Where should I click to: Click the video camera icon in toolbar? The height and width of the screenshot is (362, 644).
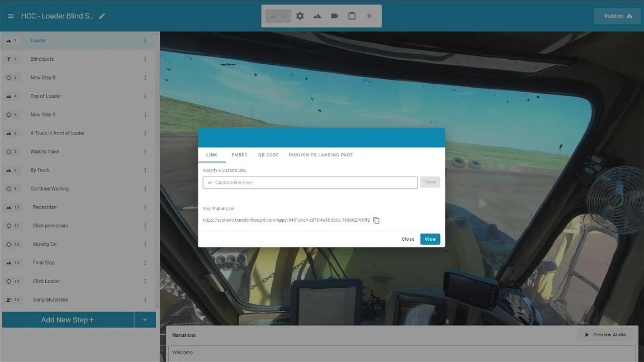pyautogui.click(x=334, y=16)
